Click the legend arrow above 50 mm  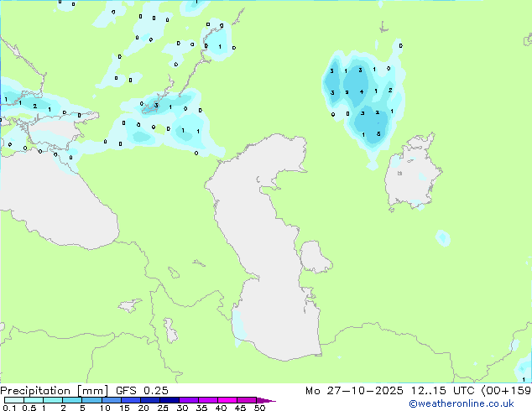point(266,400)
